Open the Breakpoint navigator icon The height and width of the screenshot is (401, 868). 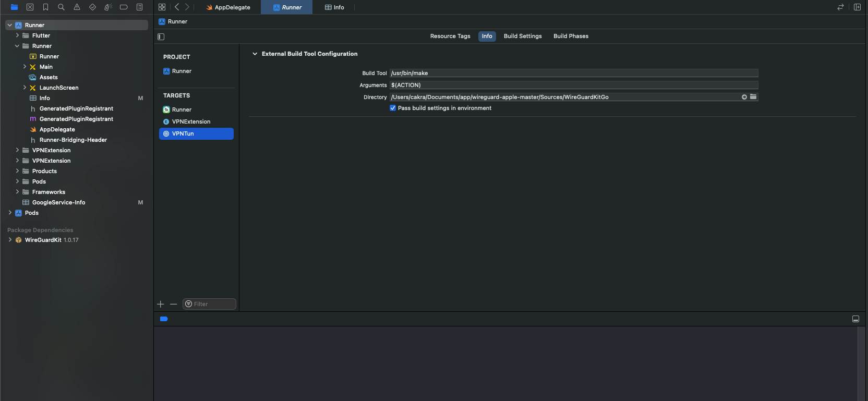(x=124, y=7)
